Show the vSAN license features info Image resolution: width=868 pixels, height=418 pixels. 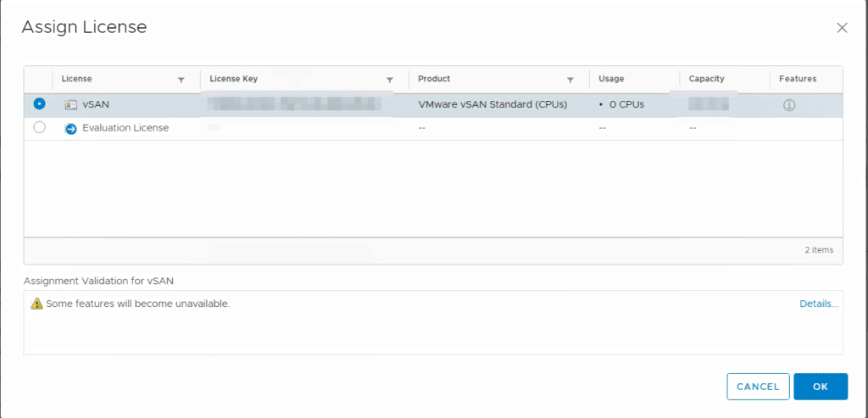(x=789, y=105)
